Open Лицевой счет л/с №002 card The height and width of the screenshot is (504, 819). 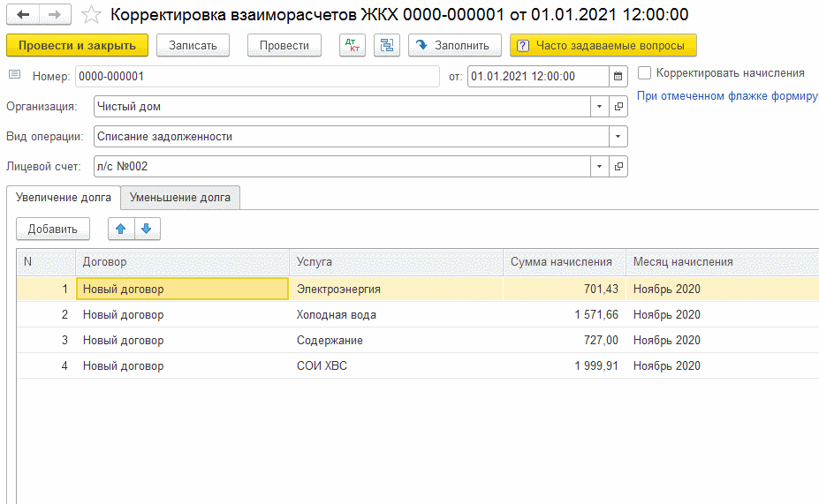click(x=618, y=167)
